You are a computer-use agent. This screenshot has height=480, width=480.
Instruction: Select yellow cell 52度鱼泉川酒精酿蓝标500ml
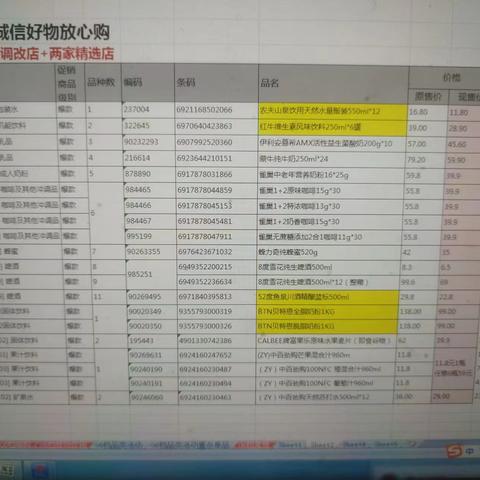[x=328, y=296]
